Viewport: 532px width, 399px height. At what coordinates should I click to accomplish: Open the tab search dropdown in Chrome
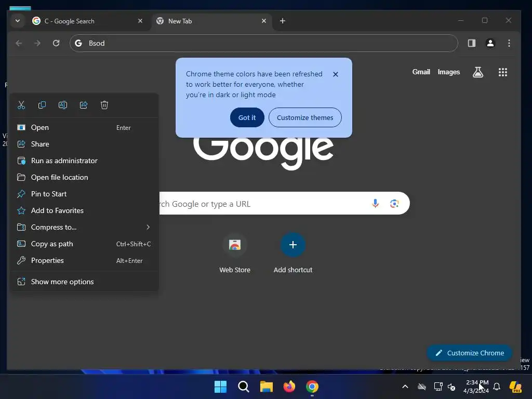click(x=18, y=21)
